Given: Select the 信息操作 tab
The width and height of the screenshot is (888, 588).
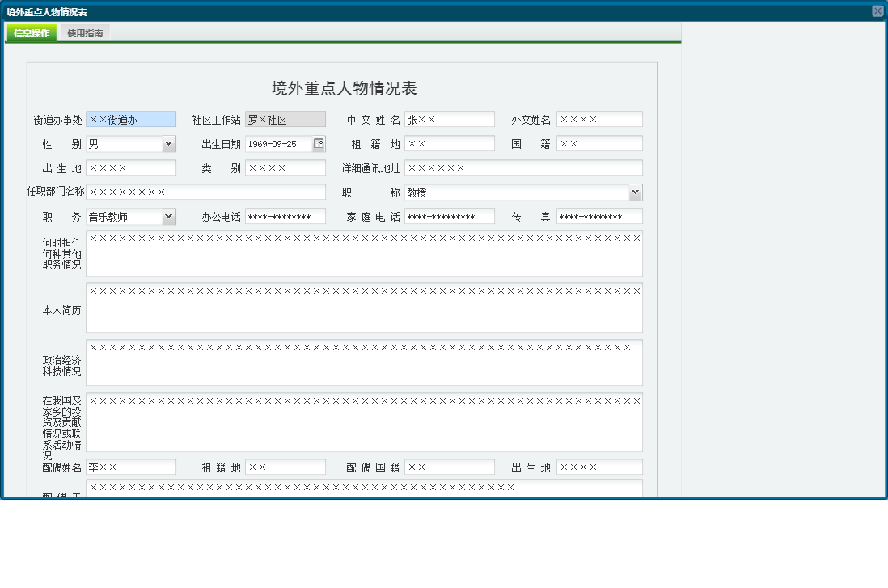Looking at the screenshot, I should [31, 33].
